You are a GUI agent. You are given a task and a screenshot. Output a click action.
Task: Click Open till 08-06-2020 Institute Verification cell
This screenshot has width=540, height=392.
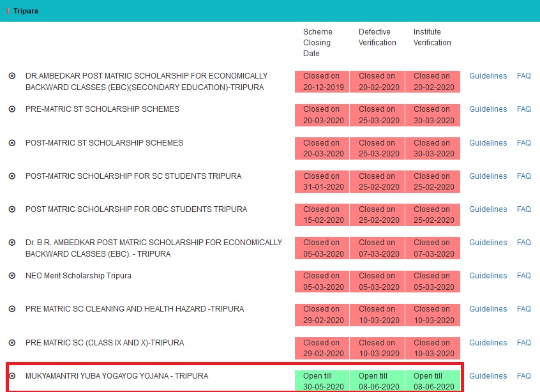tap(433, 381)
